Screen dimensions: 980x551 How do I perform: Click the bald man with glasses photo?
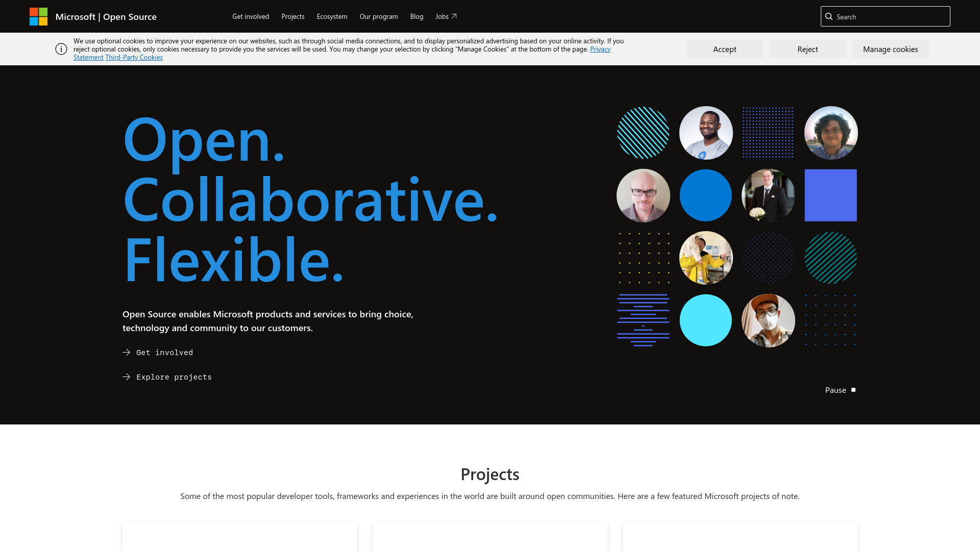pos(643,195)
